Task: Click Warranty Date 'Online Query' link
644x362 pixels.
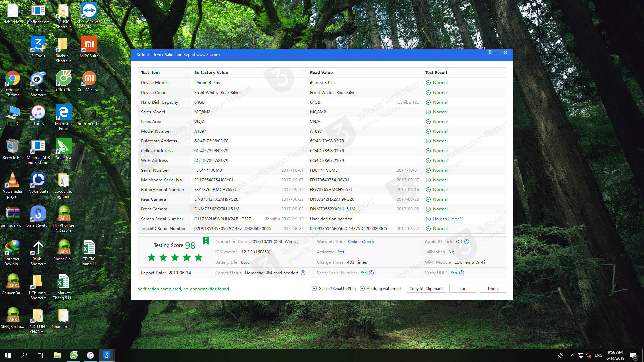Action: point(361,242)
